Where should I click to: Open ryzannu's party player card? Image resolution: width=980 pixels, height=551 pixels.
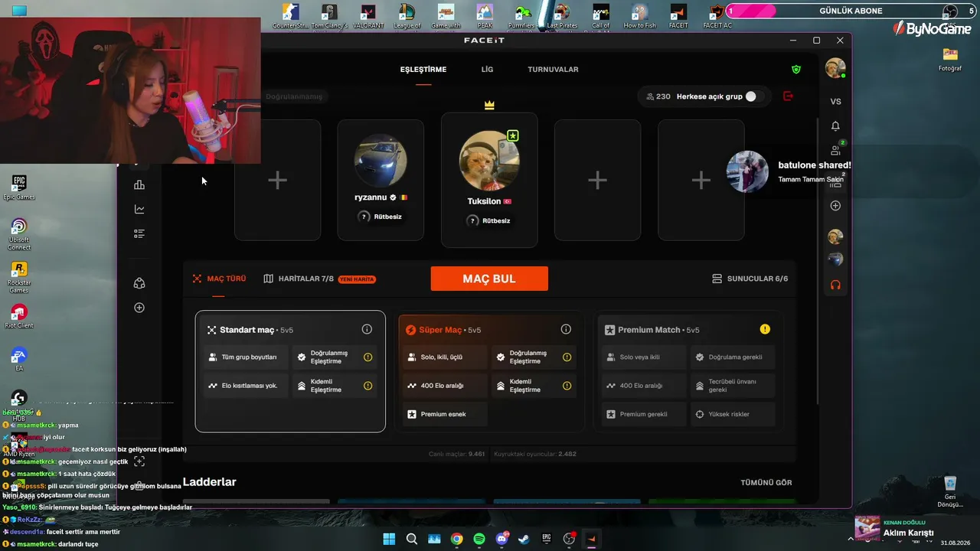[x=381, y=180]
